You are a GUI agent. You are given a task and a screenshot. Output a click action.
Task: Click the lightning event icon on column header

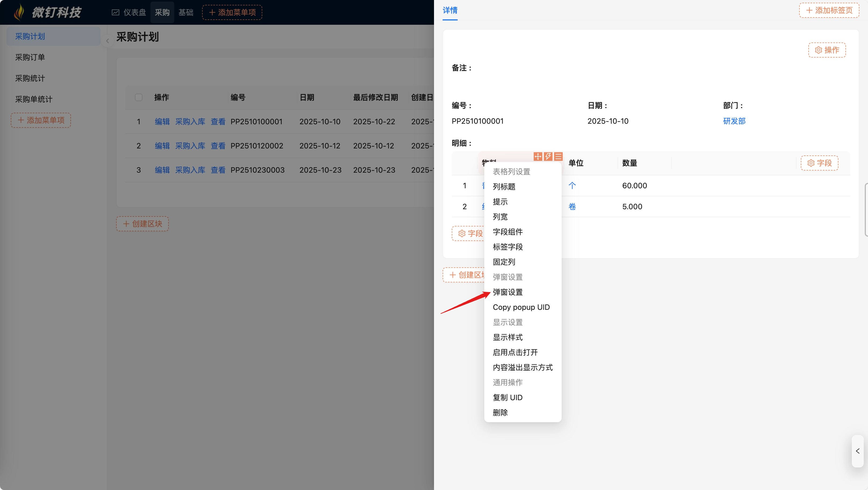548,157
